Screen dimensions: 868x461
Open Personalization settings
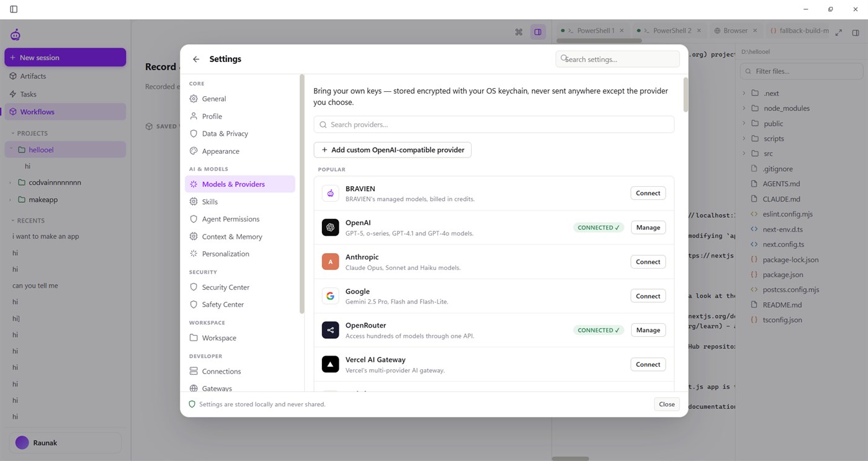pyautogui.click(x=240, y=254)
